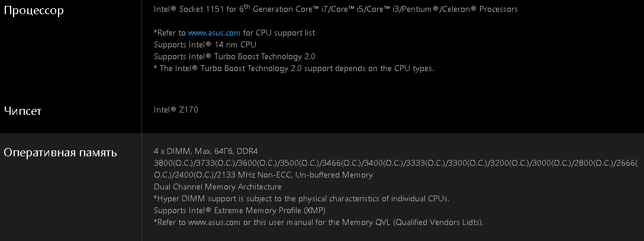Click the Intel Socket 1151 processors line
The width and height of the screenshot is (644, 241).
pyautogui.click(x=335, y=9)
